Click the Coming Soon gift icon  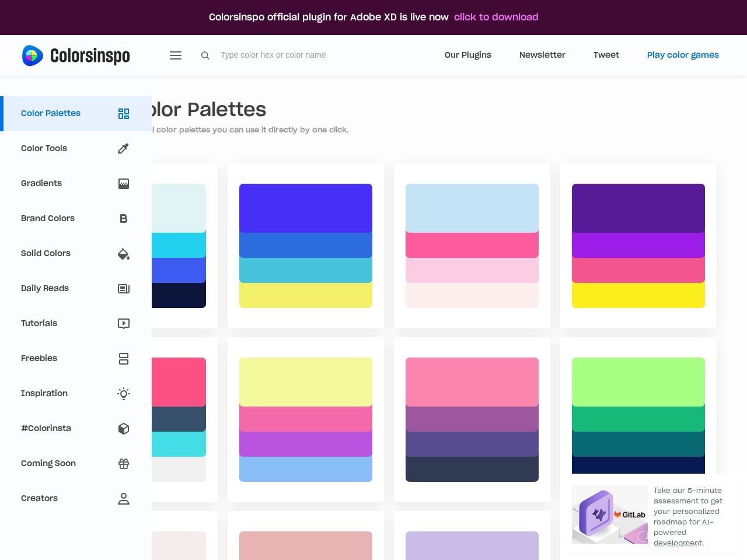124,464
